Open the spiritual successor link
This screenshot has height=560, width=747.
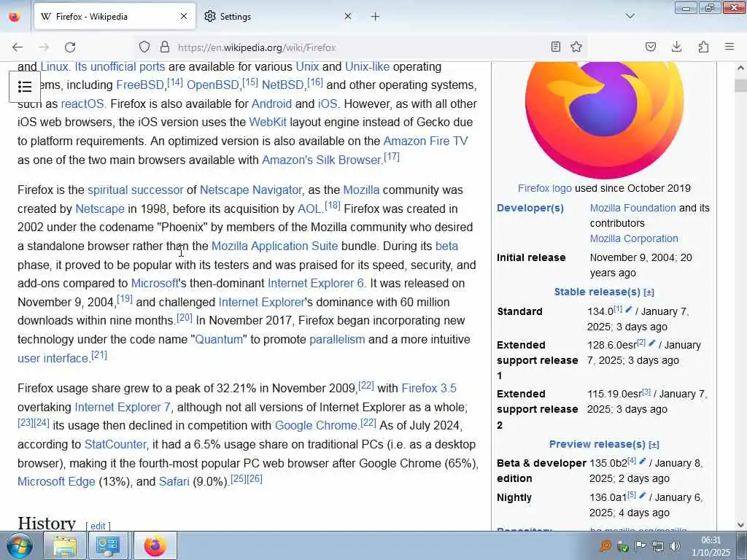[x=135, y=190]
